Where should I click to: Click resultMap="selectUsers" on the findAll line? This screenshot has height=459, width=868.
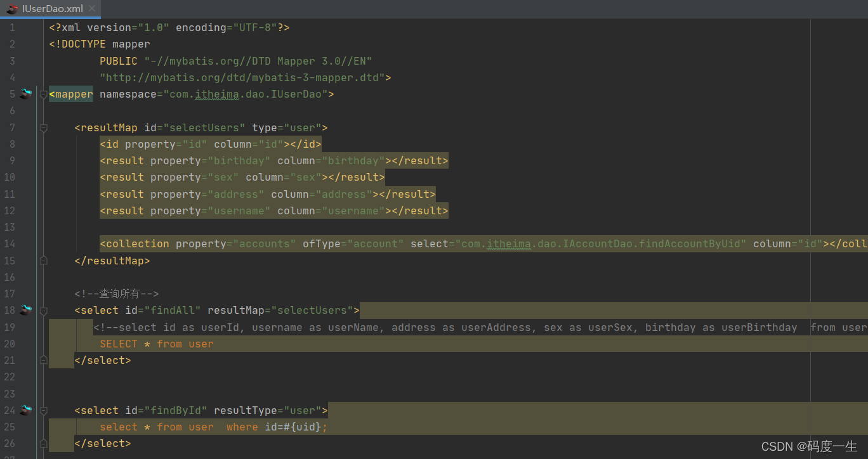tap(280, 311)
